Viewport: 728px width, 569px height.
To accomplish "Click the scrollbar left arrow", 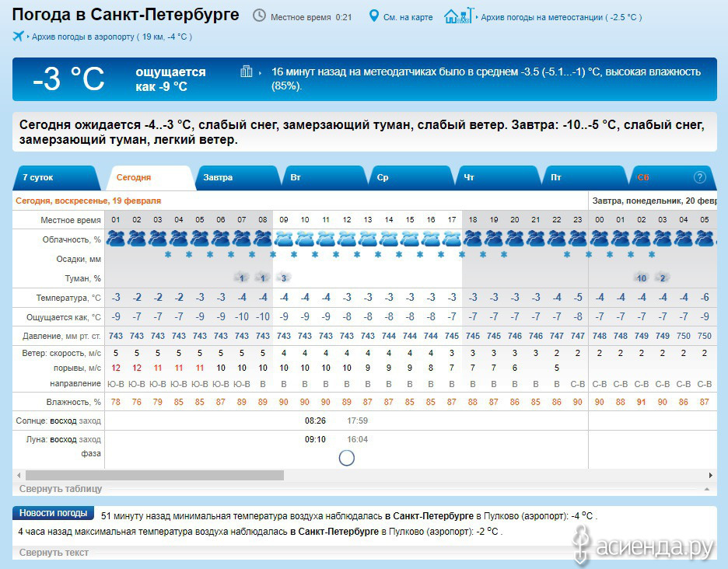I will pyautogui.click(x=19, y=475).
